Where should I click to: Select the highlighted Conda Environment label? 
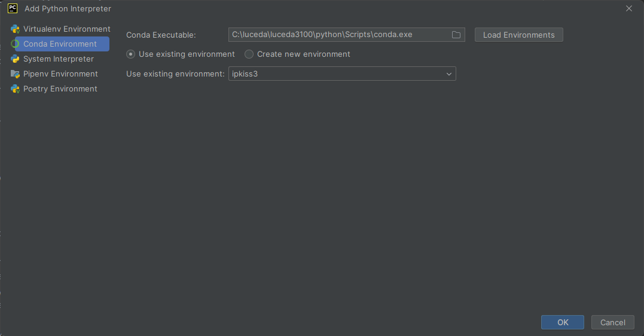click(x=60, y=44)
